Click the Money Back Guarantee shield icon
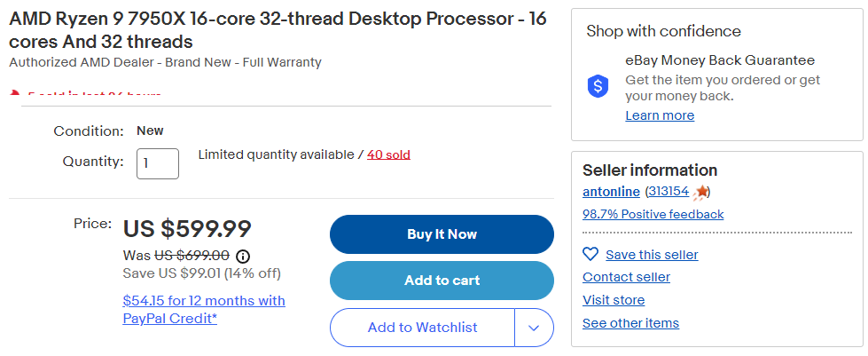This screenshot has height=356, width=868. [598, 86]
